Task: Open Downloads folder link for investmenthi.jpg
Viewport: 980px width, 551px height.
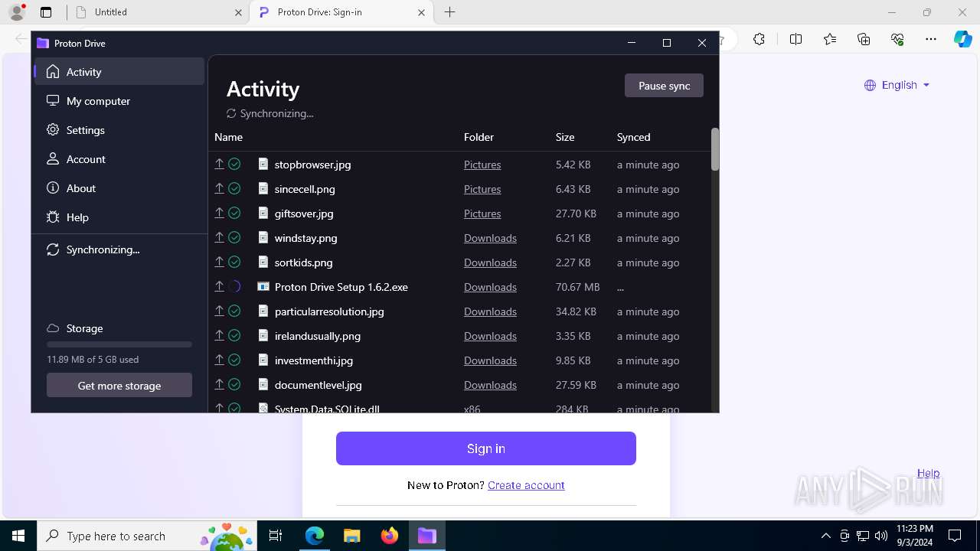Action: click(490, 360)
